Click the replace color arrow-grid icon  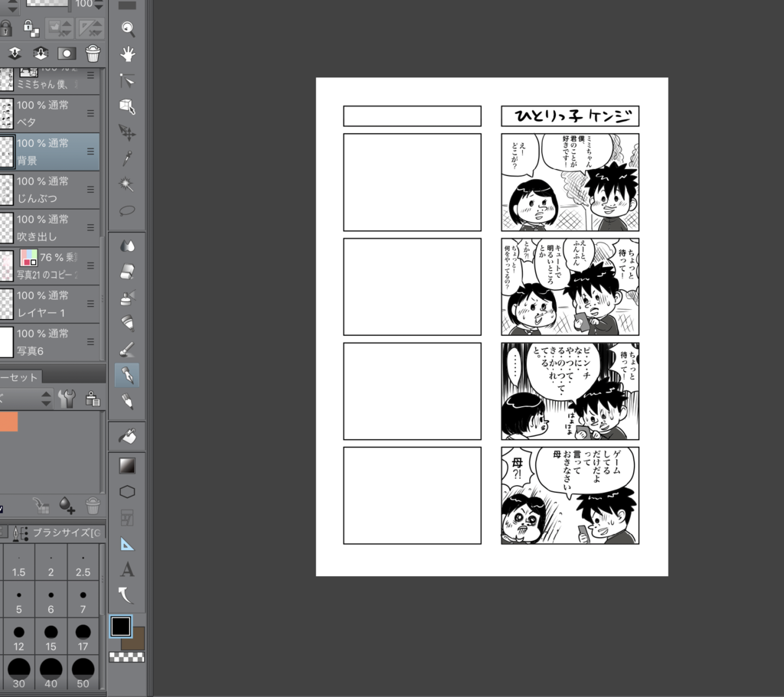(41, 505)
